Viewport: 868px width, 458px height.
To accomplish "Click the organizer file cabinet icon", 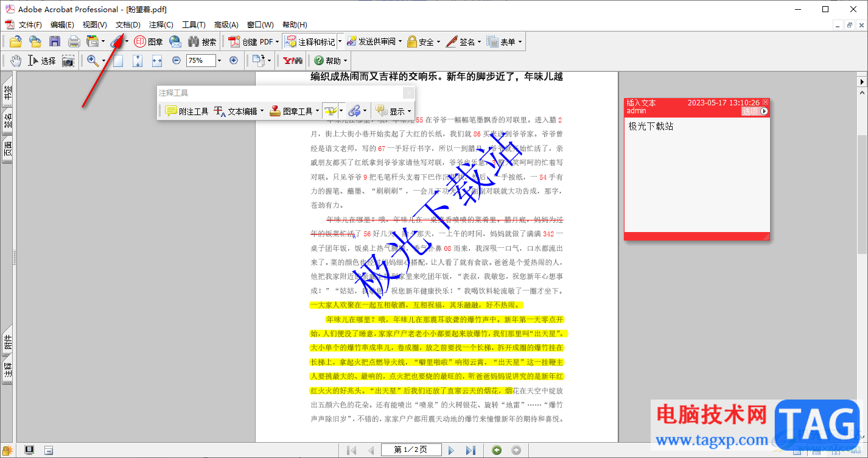I will click(93, 42).
